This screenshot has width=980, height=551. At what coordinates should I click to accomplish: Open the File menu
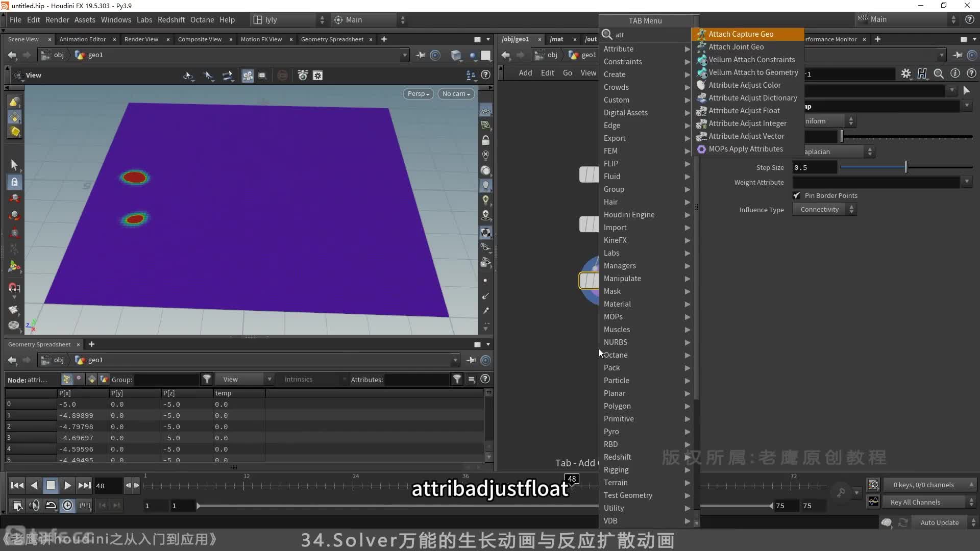tap(15, 20)
